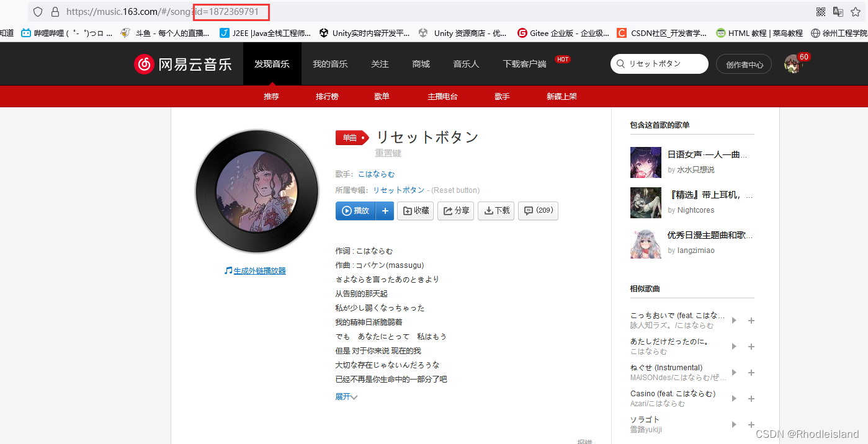Click the 创作者中心 button
868x444 pixels.
click(744, 64)
